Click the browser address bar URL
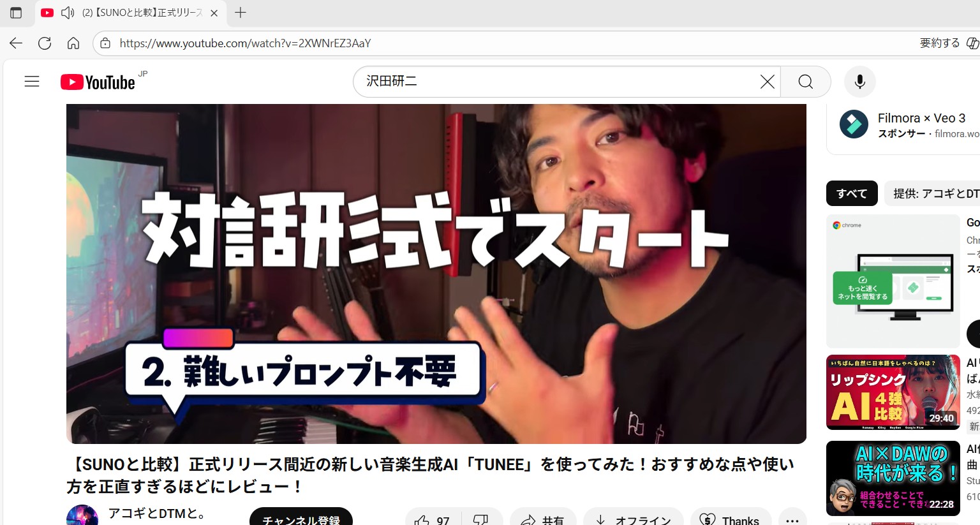980x525 pixels. point(245,43)
